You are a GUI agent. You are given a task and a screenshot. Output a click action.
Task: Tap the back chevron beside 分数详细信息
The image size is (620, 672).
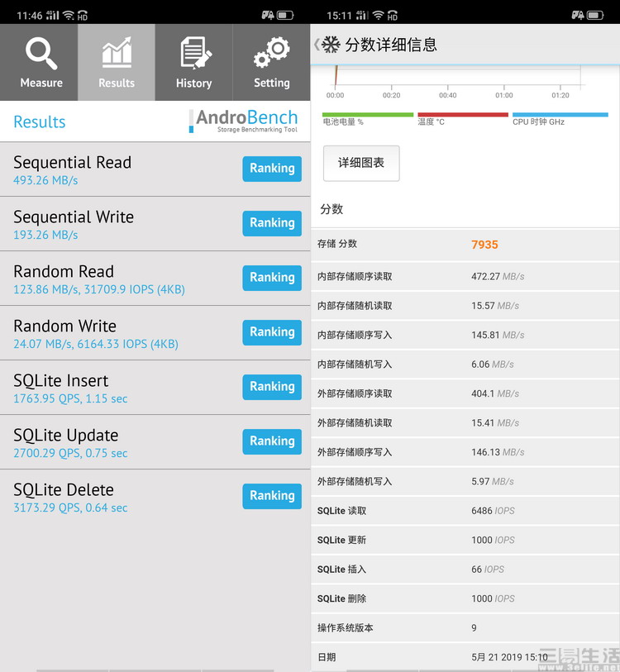click(x=316, y=45)
